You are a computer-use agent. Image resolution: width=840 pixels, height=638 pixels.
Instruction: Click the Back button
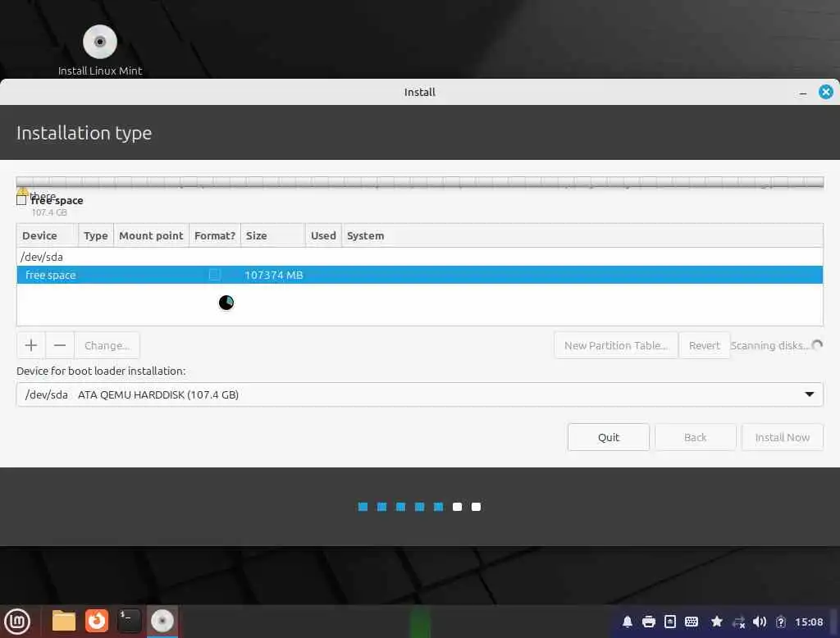[696, 437]
